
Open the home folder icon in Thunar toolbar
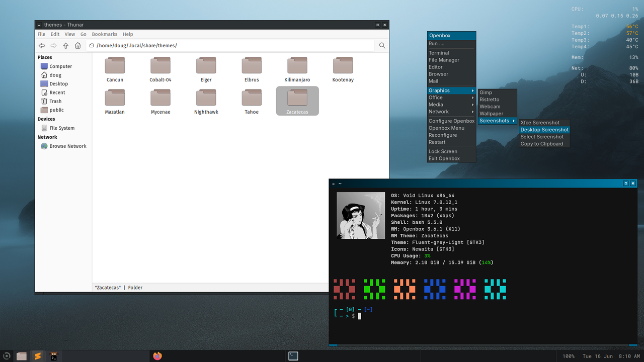pyautogui.click(x=78, y=45)
